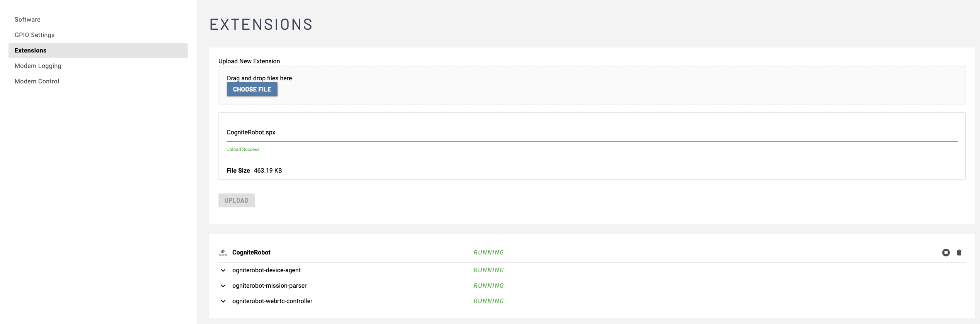Screen dimensions: 980x324
Task: Click the Upload New Extension label
Action: [x=249, y=61]
